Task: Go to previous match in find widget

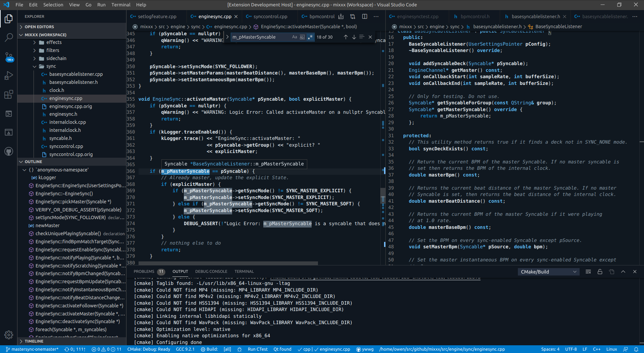Action: (345, 37)
